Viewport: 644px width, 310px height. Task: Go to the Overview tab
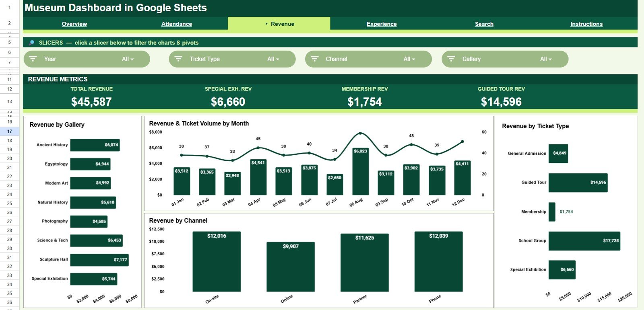pos(74,24)
